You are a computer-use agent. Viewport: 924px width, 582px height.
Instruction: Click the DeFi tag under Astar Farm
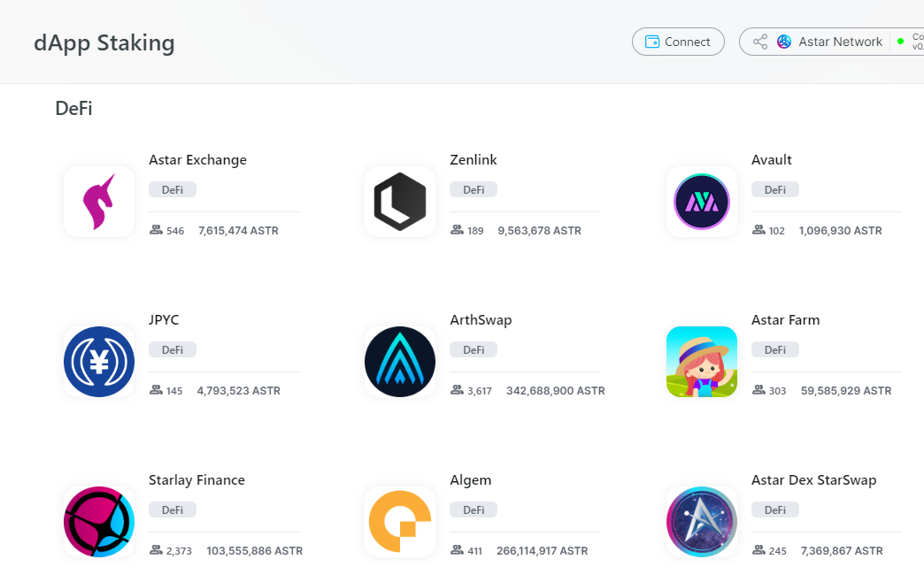click(774, 349)
